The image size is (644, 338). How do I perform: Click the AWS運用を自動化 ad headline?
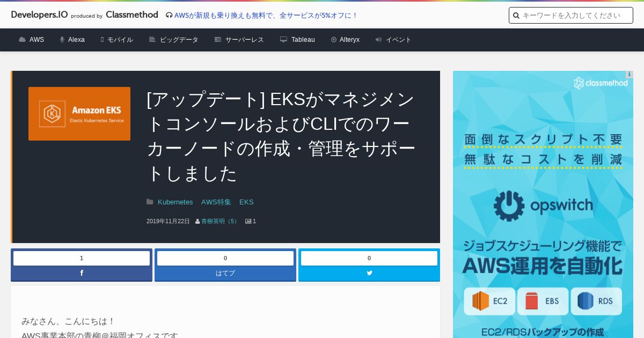(x=543, y=266)
